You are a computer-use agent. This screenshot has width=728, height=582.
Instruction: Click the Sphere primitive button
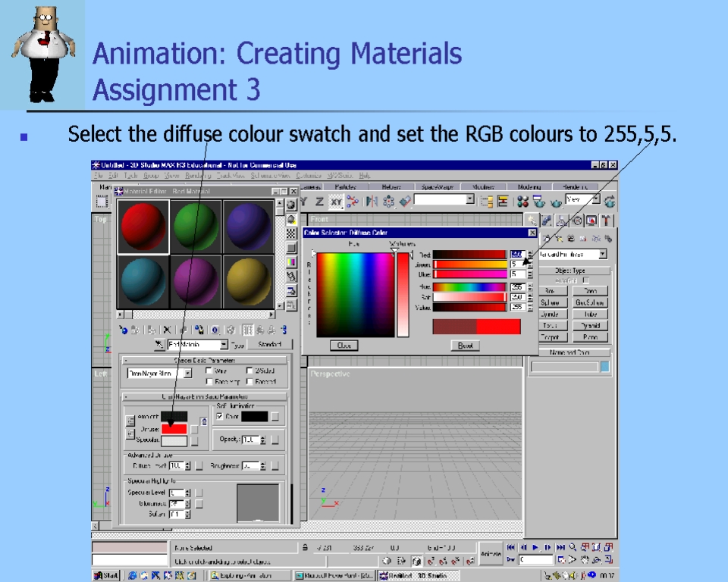pyautogui.click(x=550, y=302)
